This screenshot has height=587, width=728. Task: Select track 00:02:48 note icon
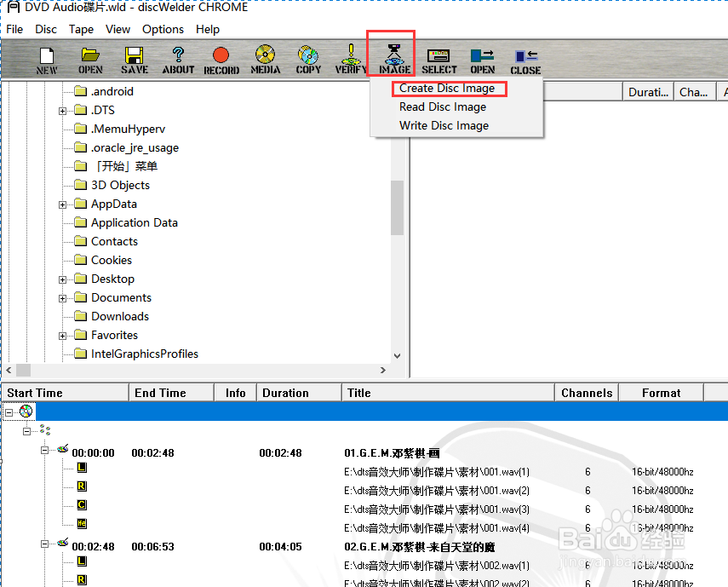tap(63, 543)
